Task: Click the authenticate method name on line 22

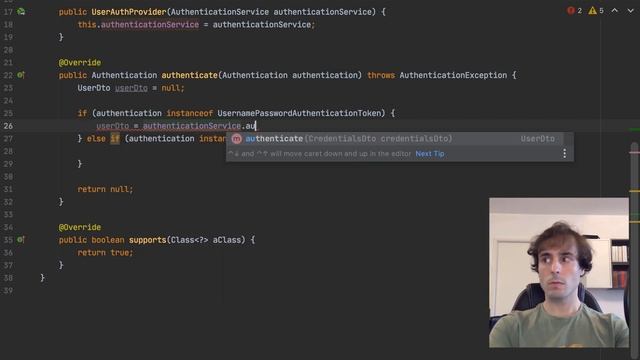Action: (x=189, y=75)
